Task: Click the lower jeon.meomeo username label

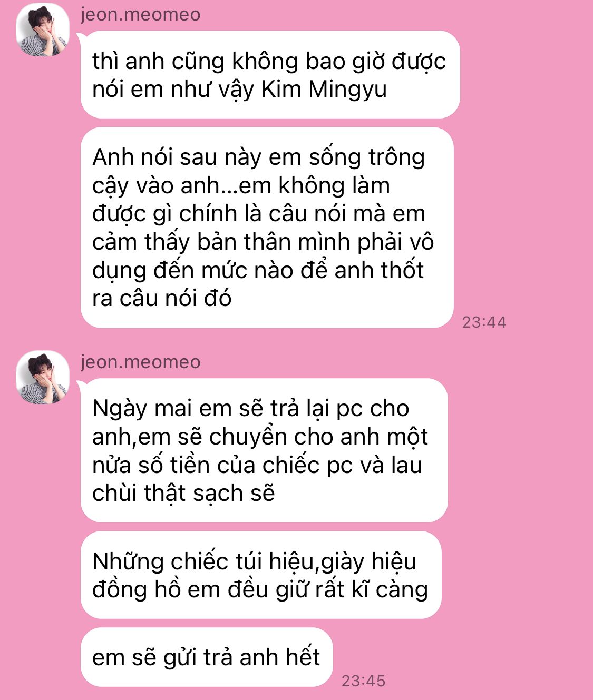Action: click(140, 362)
